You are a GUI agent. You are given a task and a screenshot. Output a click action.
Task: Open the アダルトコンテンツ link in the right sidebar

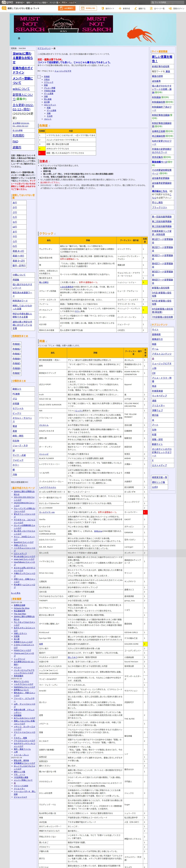tap(162, 354)
